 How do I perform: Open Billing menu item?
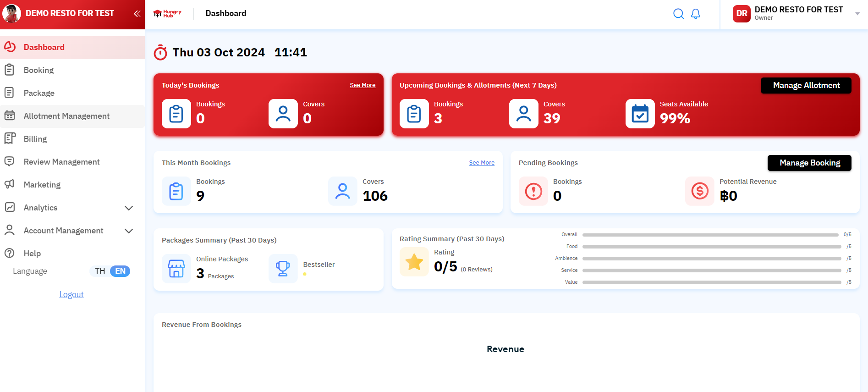click(72, 139)
